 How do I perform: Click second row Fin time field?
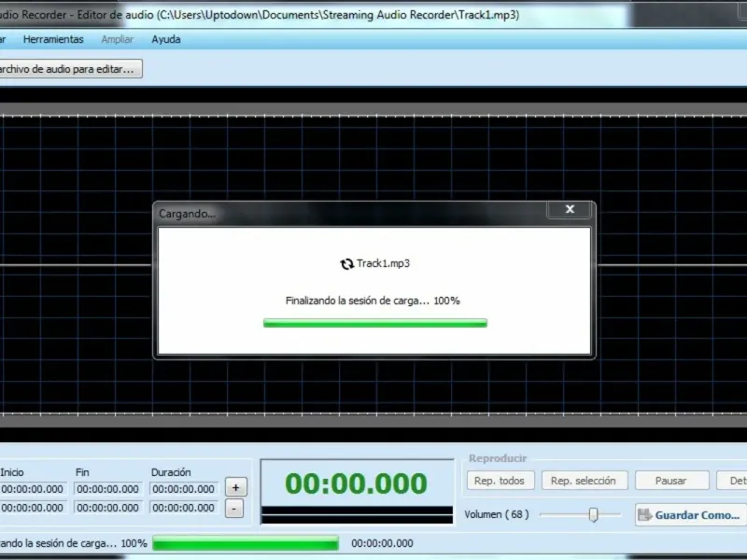pyautogui.click(x=108, y=508)
